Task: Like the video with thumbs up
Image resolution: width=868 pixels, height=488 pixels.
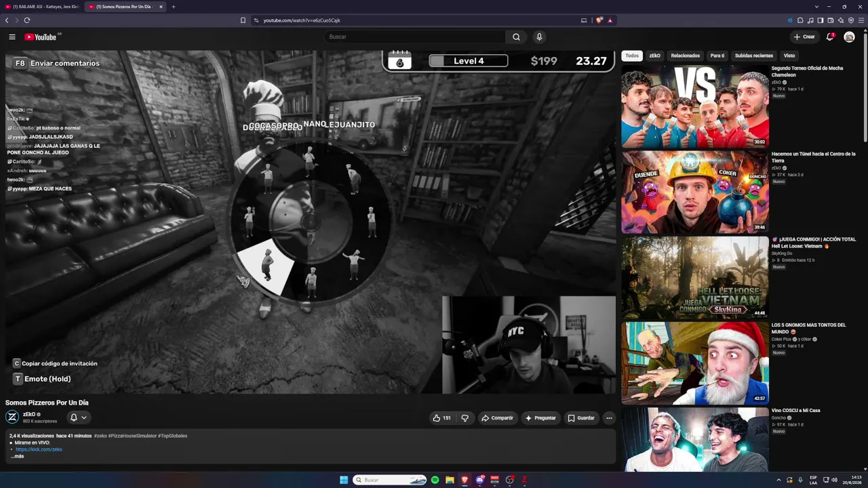Action: tap(441, 418)
